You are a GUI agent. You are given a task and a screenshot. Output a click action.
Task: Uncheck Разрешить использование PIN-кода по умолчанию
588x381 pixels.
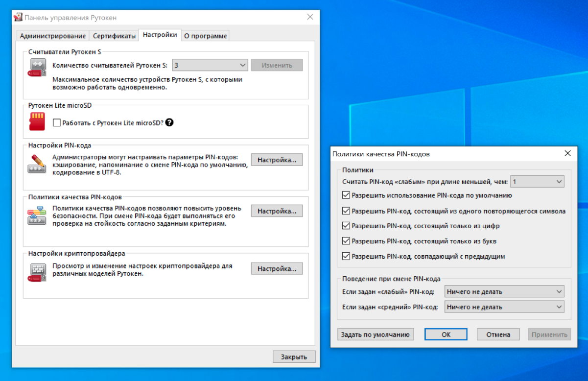tap(346, 195)
